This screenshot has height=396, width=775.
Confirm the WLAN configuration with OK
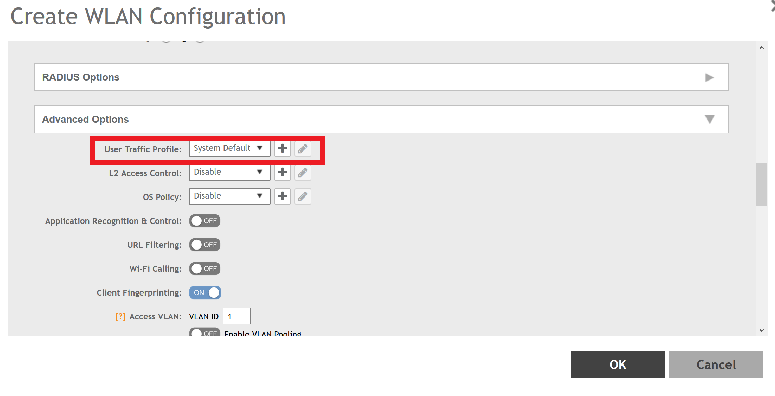click(x=617, y=365)
